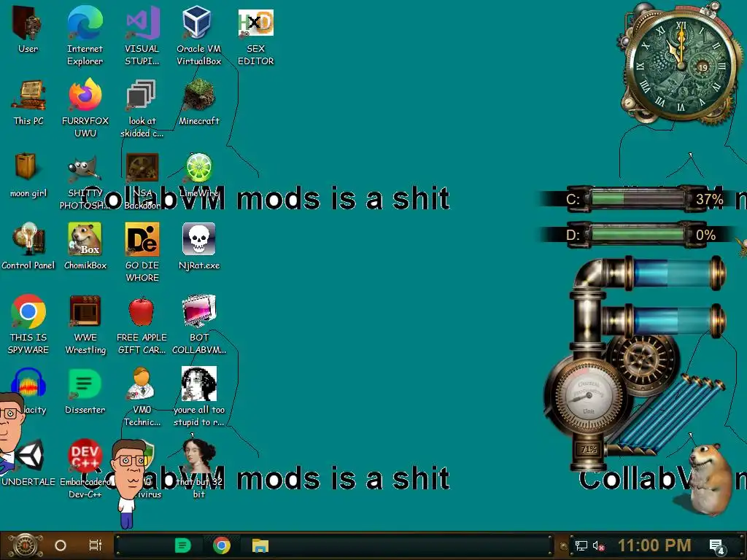Open the NjRat.exe skull icon
Image resolution: width=747 pixels, height=560 pixels.
tap(198, 246)
